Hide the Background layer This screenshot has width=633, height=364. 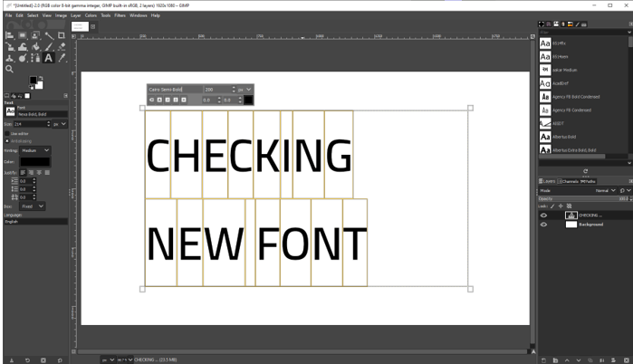(x=543, y=224)
